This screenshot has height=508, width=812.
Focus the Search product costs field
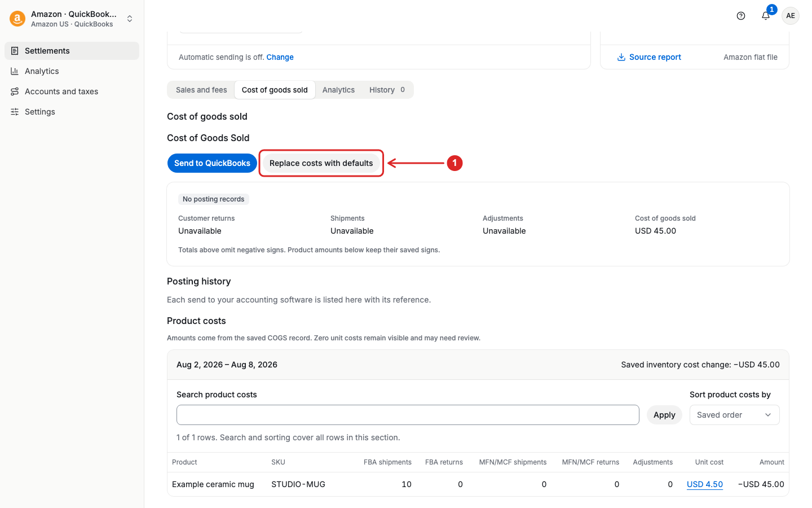click(408, 415)
